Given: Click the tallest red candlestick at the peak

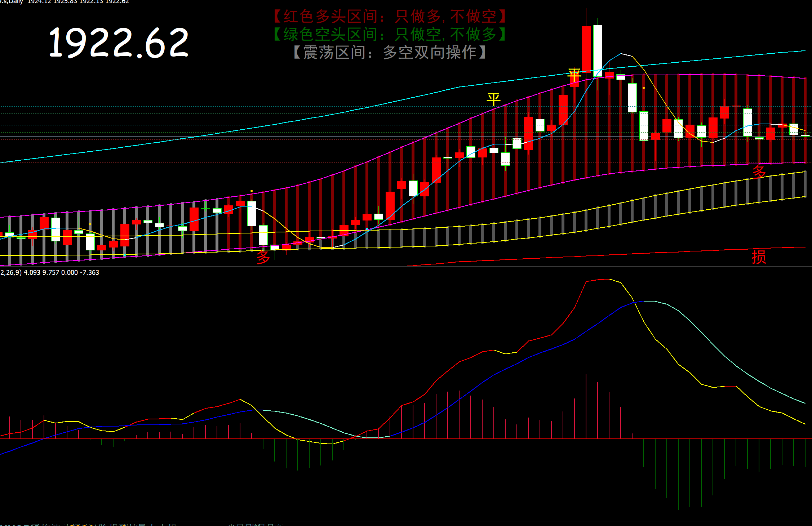Looking at the screenshot, I should (x=586, y=49).
